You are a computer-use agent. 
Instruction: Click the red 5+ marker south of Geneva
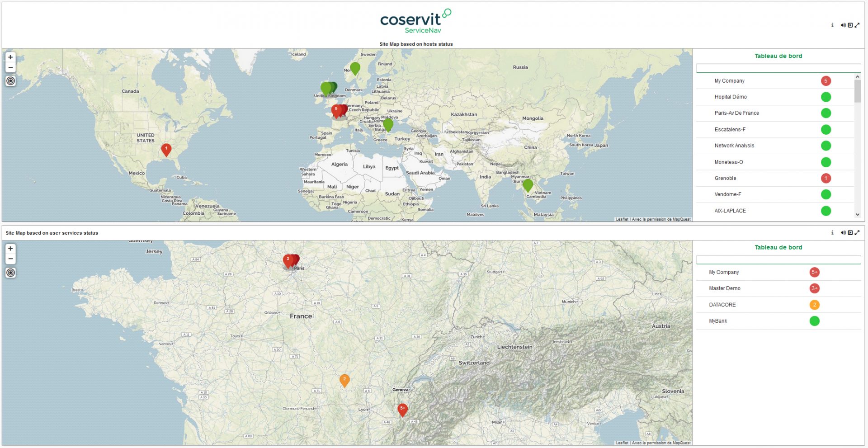tap(402, 410)
